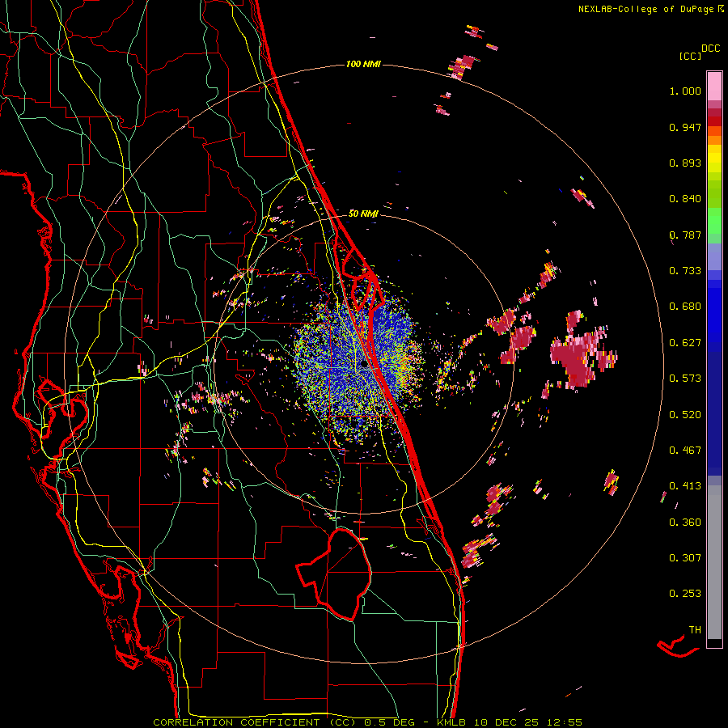Select the 0.840 scale value
This screenshot has width=728, height=728.
(685, 199)
